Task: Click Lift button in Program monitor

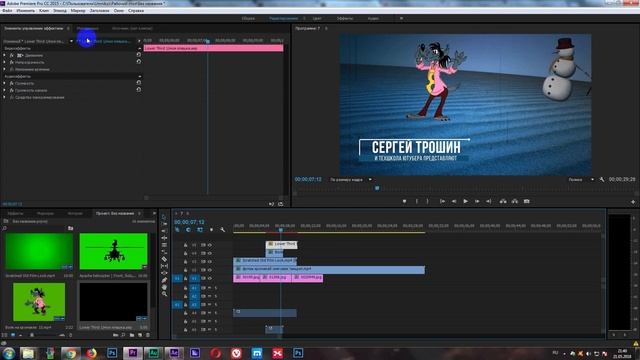Action: [503, 201]
